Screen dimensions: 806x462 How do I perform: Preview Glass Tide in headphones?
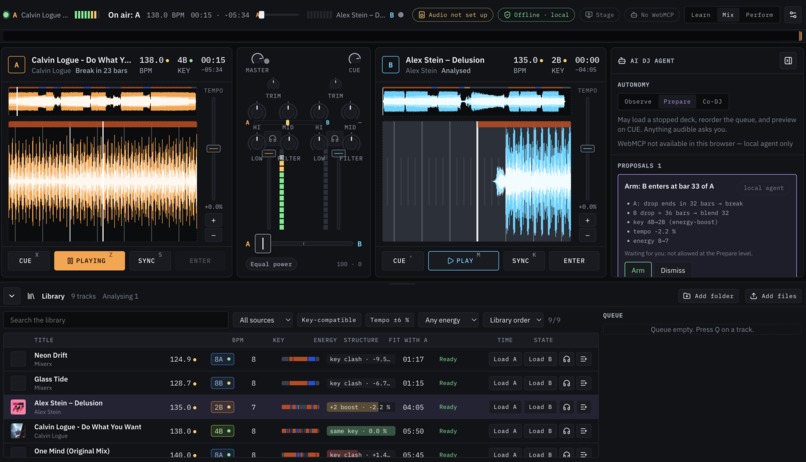566,383
